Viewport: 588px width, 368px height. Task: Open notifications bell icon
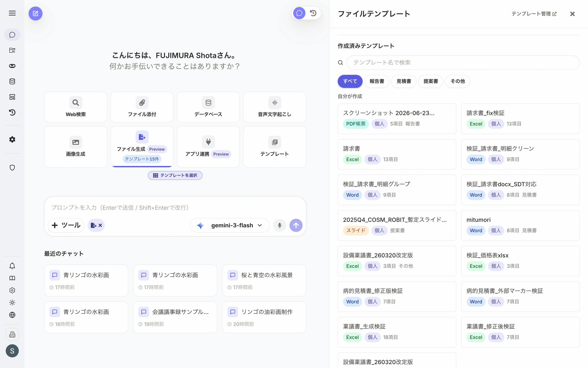pyautogui.click(x=12, y=266)
